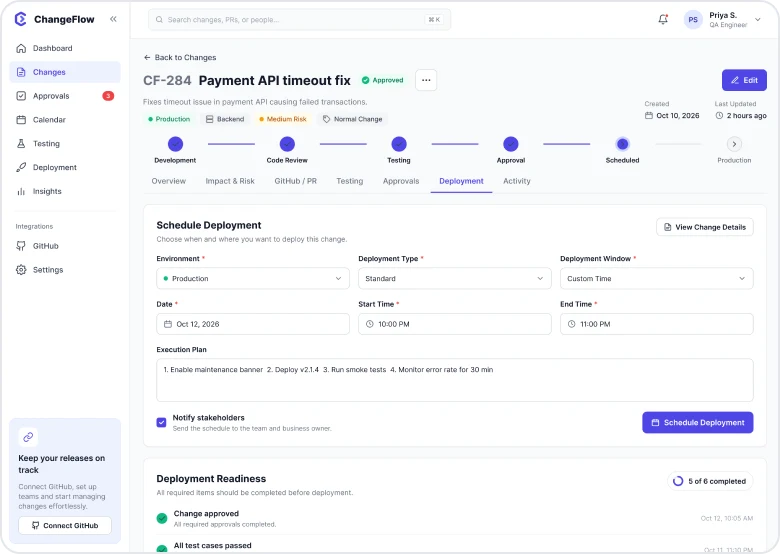Open Deployment in the sidebar
The height and width of the screenshot is (554, 780).
click(x=65, y=168)
